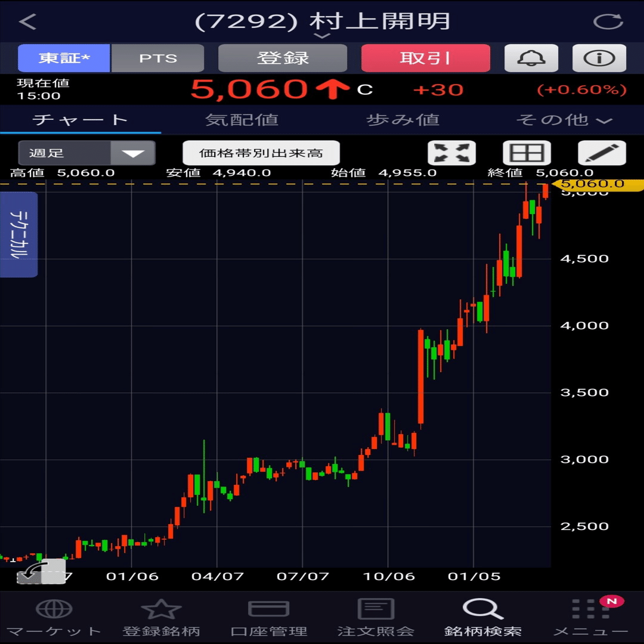Tap the 3,000 price axis label
The image size is (644, 644).
pyautogui.click(x=584, y=460)
